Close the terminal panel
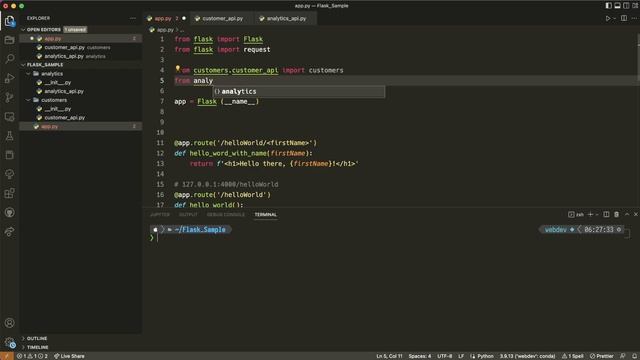Image resolution: width=640 pixels, height=360 pixels. pyautogui.click(x=636, y=214)
